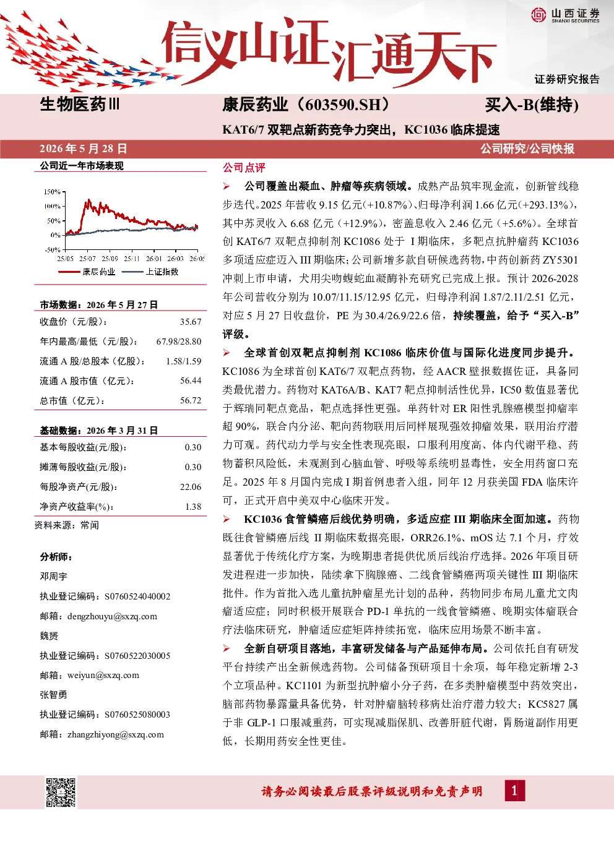Click the share count value 1.58/1.59
The height and width of the screenshot is (868, 614).
[x=184, y=361]
